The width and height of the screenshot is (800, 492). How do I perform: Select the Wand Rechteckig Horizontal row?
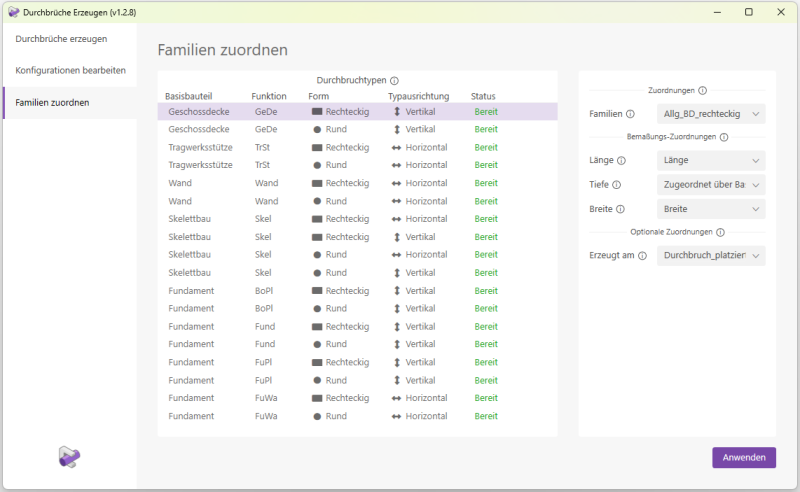point(356,183)
